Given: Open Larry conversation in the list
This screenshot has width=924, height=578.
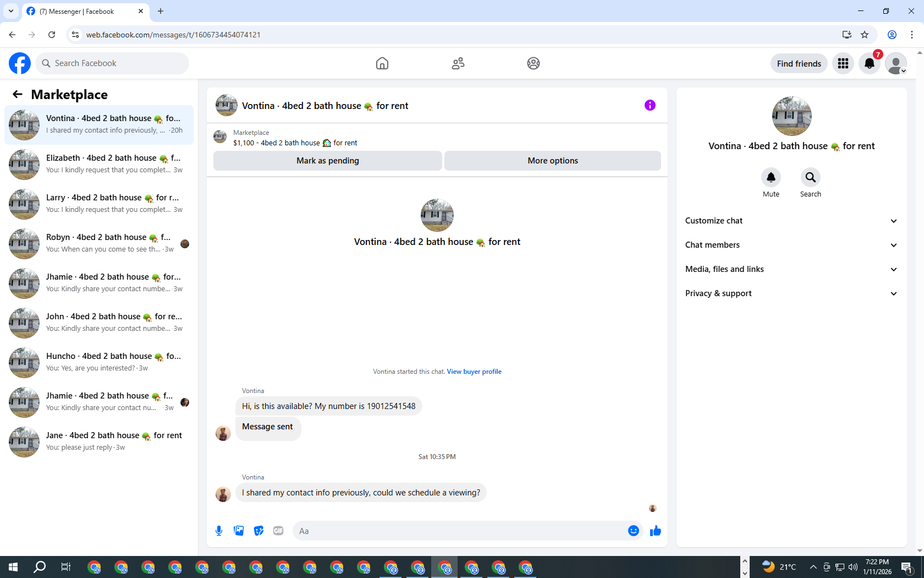Looking at the screenshot, I should 99,204.
